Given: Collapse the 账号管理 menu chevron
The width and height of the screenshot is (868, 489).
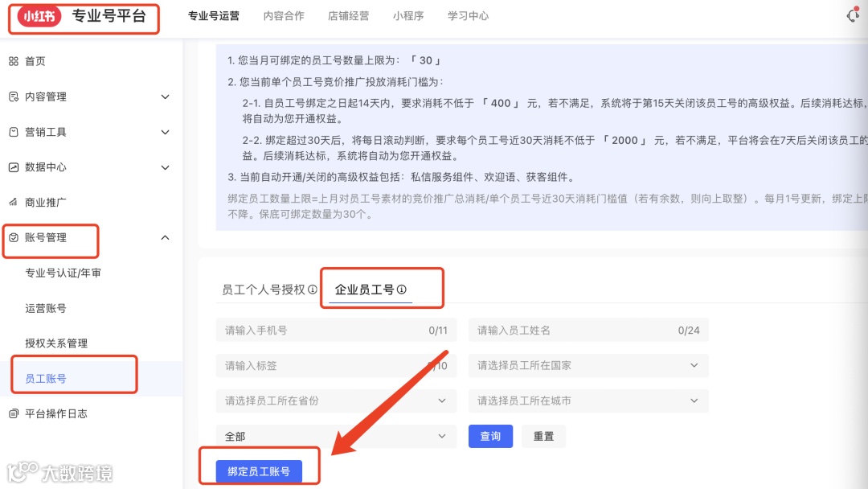Looking at the screenshot, I should point(165,237).
